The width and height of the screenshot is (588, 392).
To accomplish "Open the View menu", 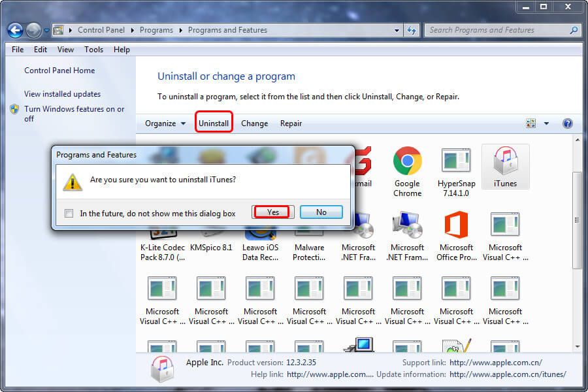I will [65, 50].
